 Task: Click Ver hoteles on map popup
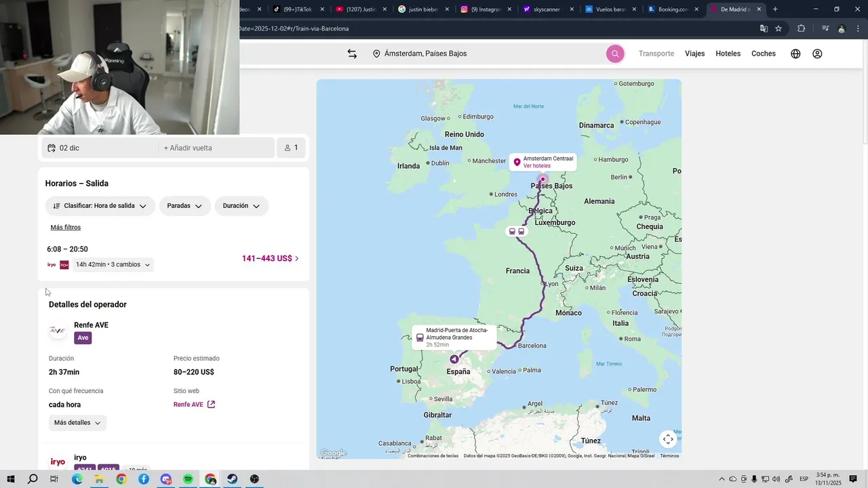tap(537, 166)
